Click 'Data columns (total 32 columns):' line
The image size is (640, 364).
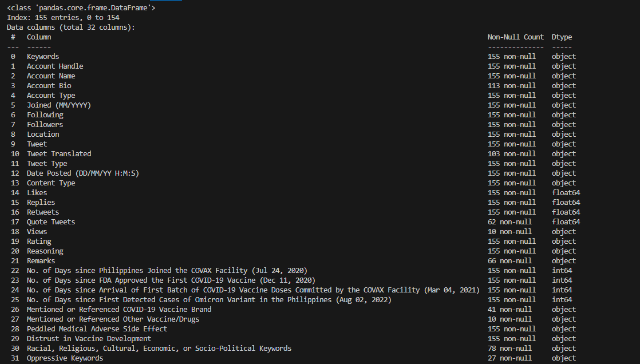tap(71, 27)
